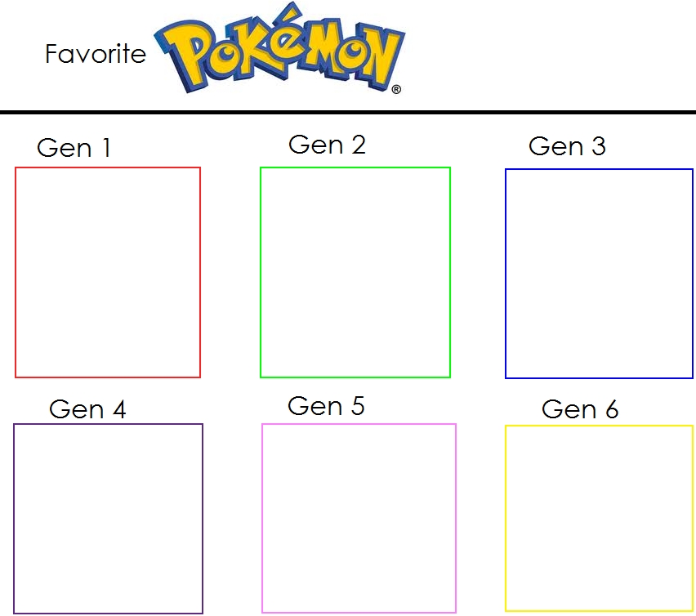Click inside the purple Gen 4 box
This screenshot has width=696, height=616.
click(108, 519)
